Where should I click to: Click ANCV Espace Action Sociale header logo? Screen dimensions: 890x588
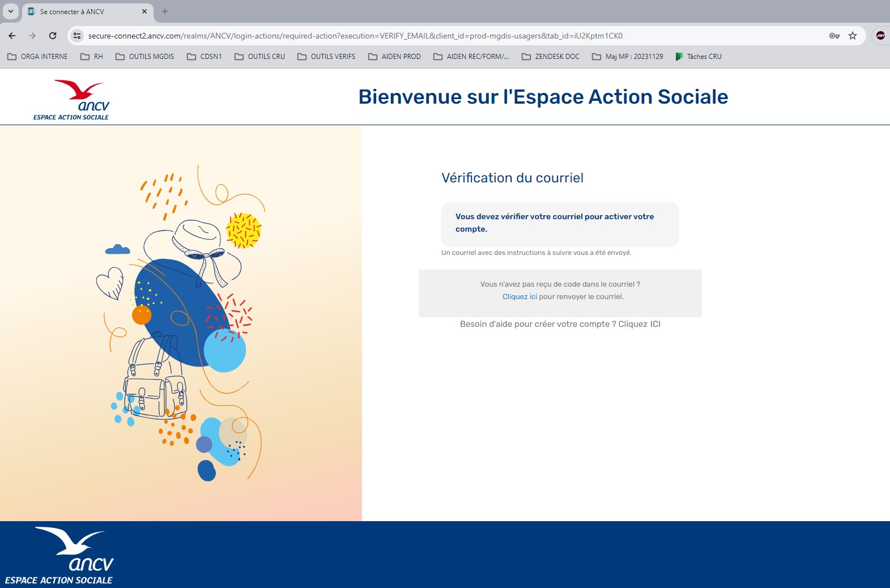point(71,100)
